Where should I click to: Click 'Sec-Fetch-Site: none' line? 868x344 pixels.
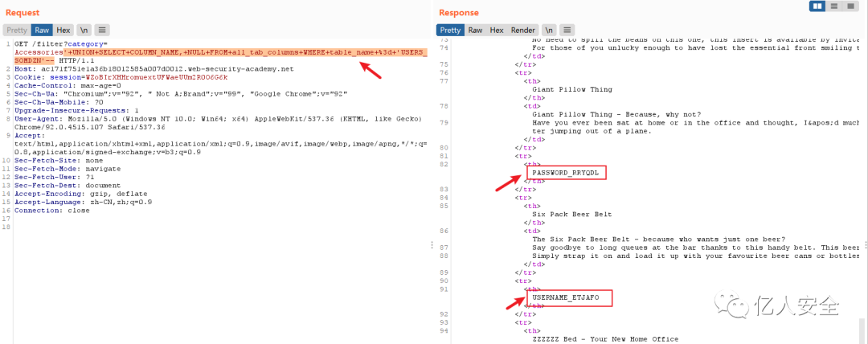click(x=59, y=160)
